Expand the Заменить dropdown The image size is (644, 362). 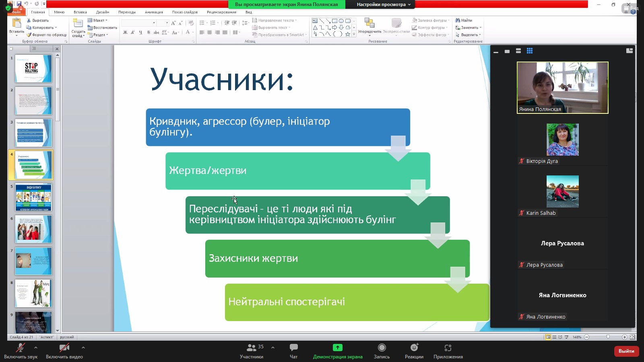(481, 28)
